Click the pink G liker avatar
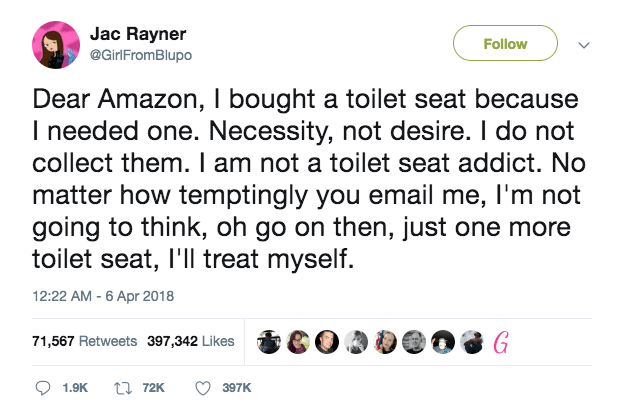 [504, 342]
